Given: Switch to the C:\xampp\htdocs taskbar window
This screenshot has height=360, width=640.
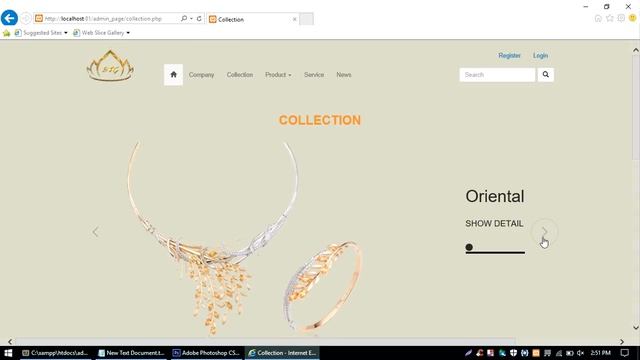Looking at the screenshot, I should 56,353.
